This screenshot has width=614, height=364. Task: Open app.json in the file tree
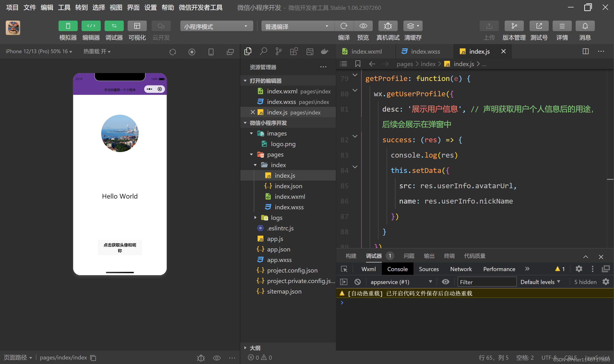278,249
